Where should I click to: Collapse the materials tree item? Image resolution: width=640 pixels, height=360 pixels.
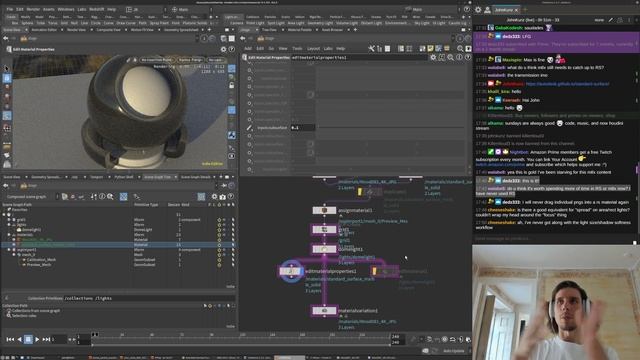pyautogui.click(x=9, y=235)
